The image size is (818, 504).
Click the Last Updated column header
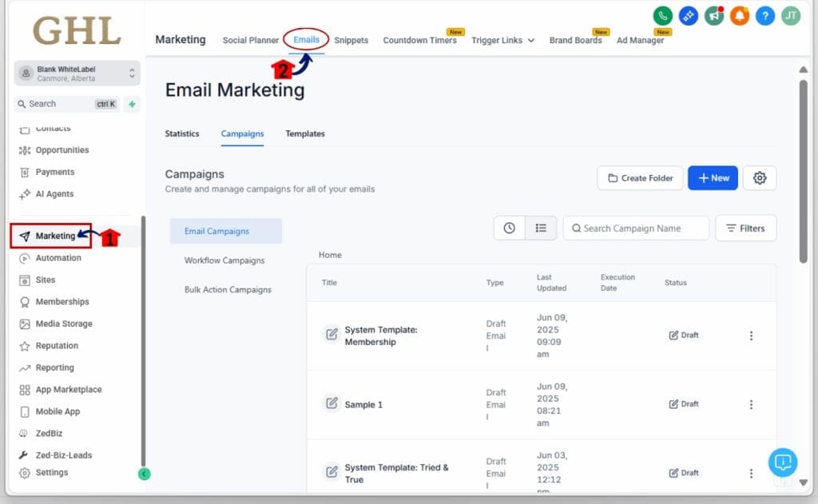551,283
